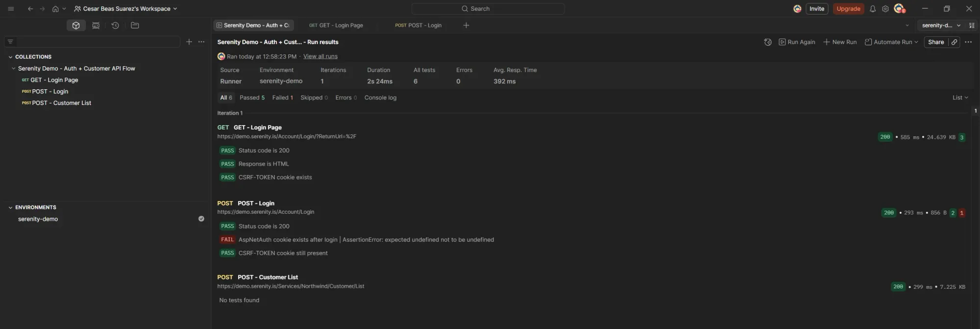Viewport: 980px width, 329px height.
Task: Filter by Failed 1 results
Action: (x=283, y=98)
